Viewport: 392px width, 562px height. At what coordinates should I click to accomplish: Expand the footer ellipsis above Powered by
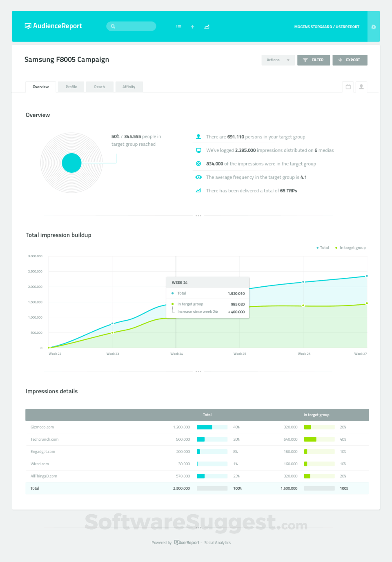198,527
